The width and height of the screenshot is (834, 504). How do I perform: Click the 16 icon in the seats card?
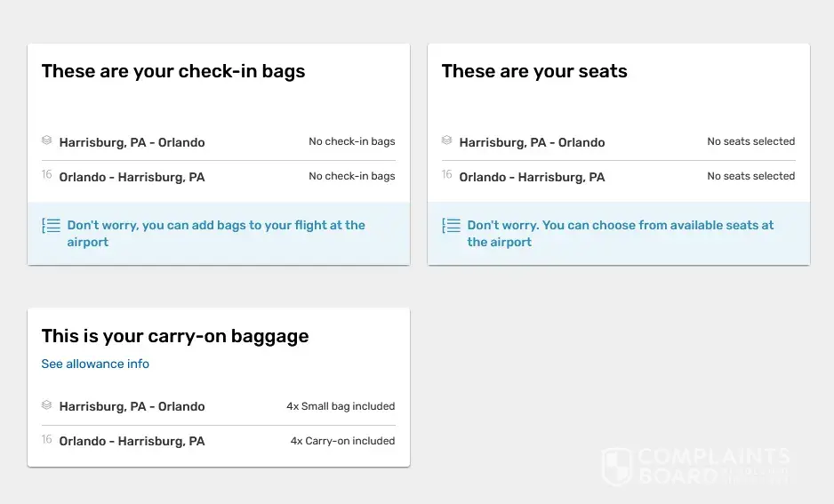click(x=447, y=175)
